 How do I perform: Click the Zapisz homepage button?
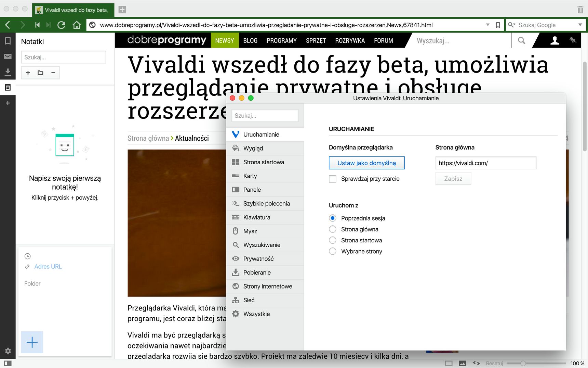tap(453, 179)
